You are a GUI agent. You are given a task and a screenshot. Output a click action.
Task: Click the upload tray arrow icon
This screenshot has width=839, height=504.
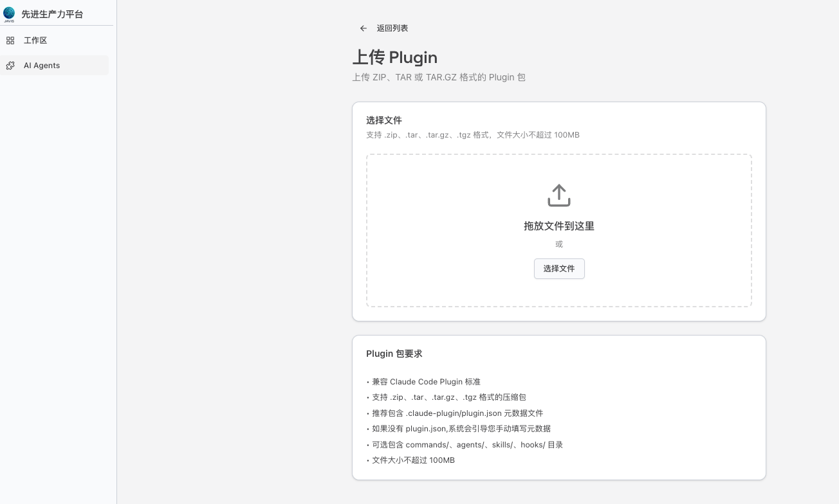(x=558, y=195)
